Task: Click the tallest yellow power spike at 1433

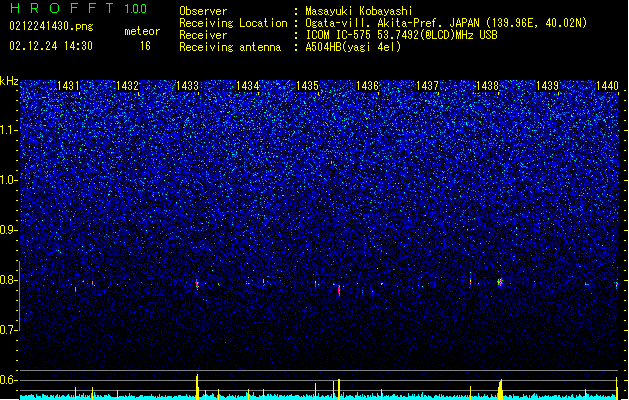Action: click(197, 387)
